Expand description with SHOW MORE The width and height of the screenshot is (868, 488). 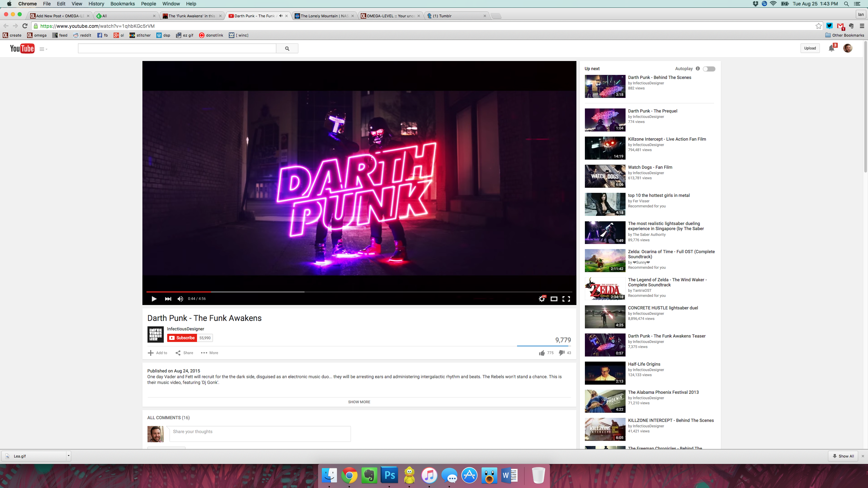(x=359, y=402)
